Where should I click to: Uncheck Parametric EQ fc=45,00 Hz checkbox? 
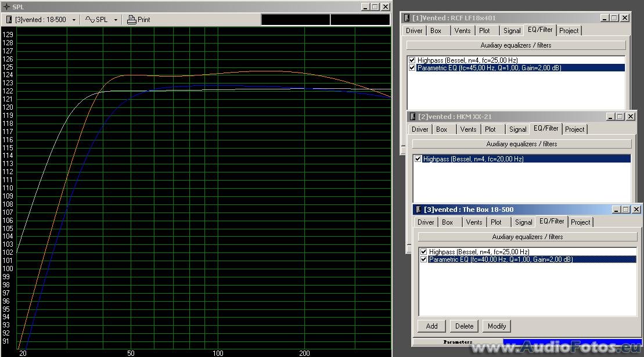click(412, 68)
